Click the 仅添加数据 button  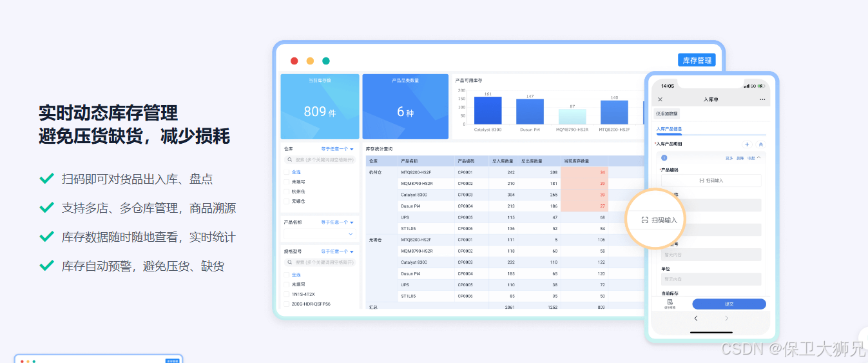(x=666, y=113)
